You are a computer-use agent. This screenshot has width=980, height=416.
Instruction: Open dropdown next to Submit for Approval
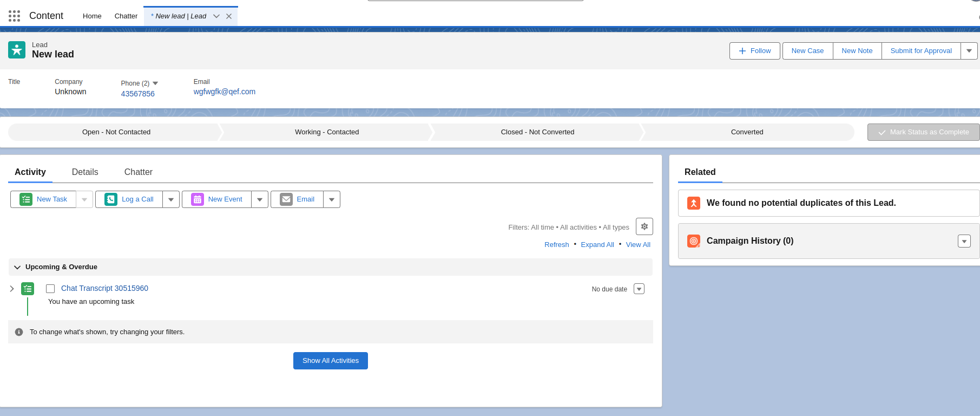969,51
